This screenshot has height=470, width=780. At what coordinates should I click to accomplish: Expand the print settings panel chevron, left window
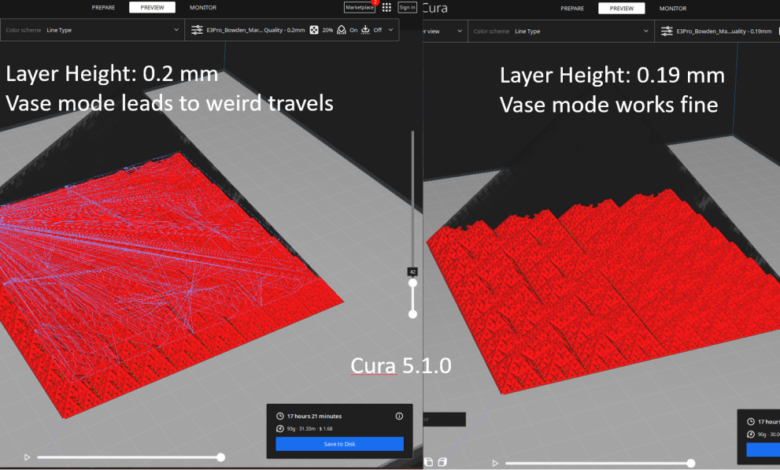(x=391, y=30)
